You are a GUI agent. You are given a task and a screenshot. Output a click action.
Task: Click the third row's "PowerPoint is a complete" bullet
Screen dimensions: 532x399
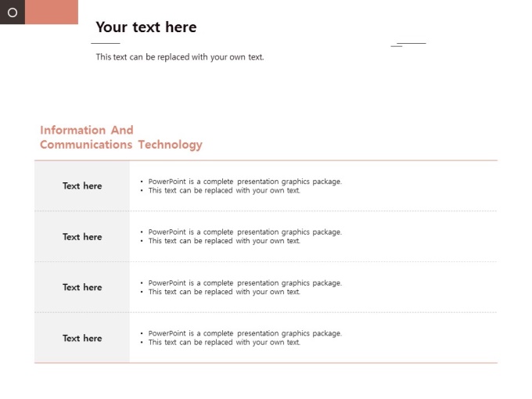[245, 283]
